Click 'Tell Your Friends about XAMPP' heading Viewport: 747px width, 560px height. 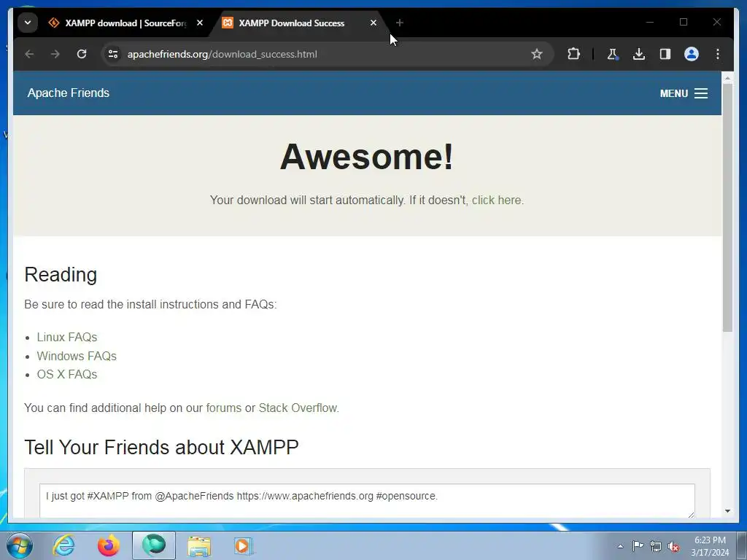(161, 448)
